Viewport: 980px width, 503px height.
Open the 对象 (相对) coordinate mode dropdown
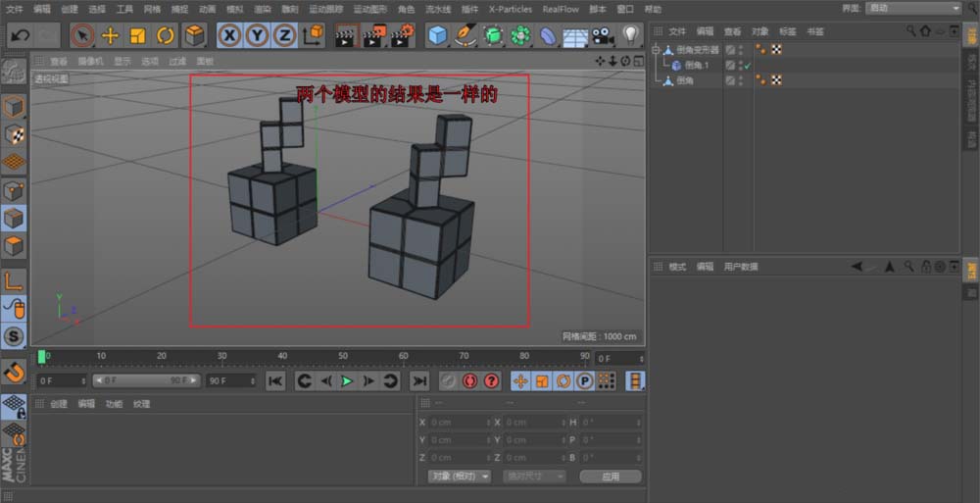coord(459,476)
